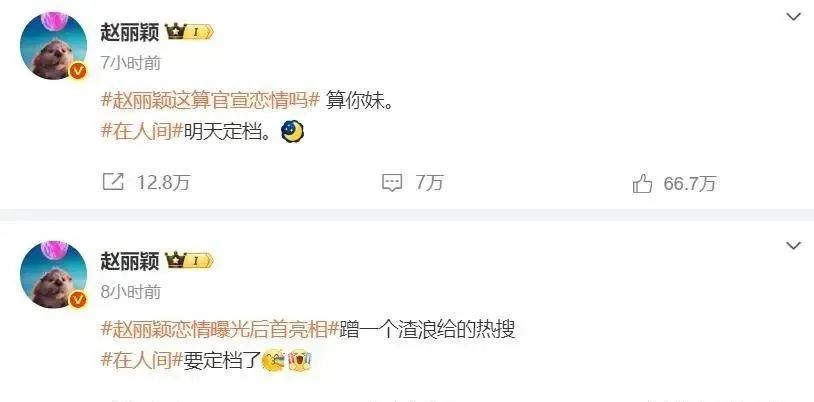Open hashtag #在人间# in second post
The width and height of the screenshot is (814, 402).
[x=142, y=360]
